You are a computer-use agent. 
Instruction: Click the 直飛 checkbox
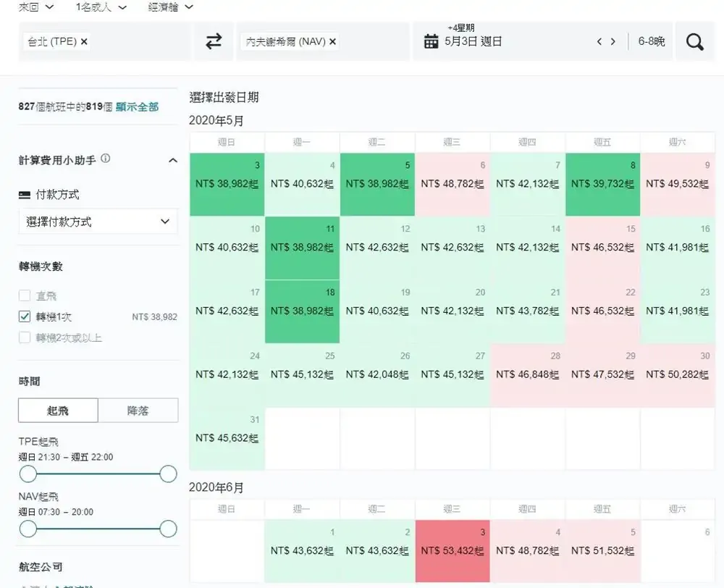coord(23,295)
